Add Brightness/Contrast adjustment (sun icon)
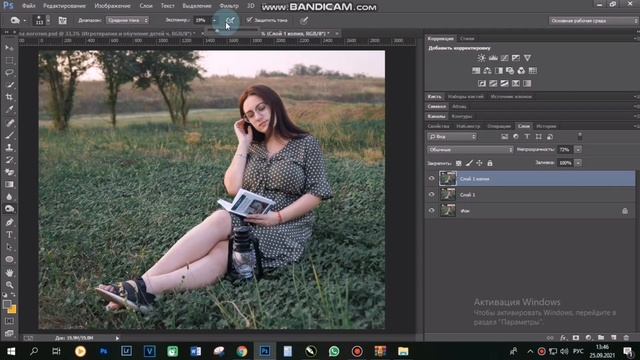The height and width of the screenshot is (360, 640). pos(482,58)
